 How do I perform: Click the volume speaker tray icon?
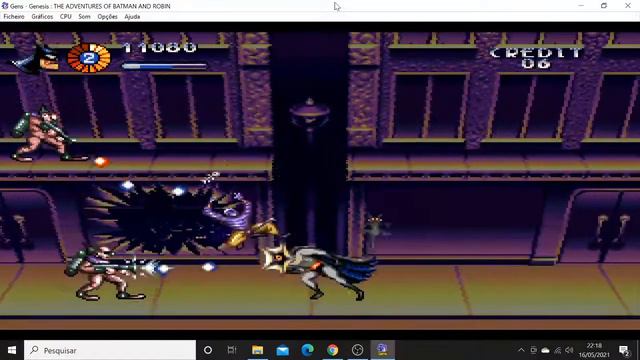[569, 350]
